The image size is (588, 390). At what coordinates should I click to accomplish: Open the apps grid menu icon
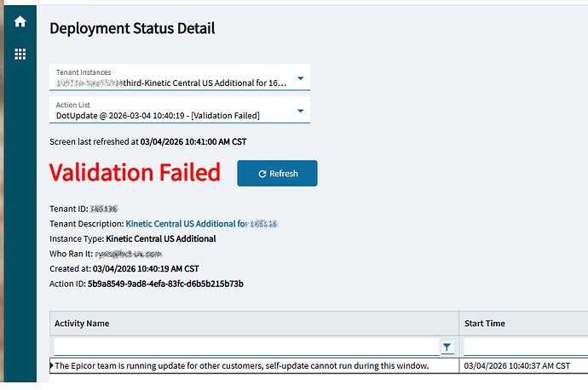tap(20, 54)
